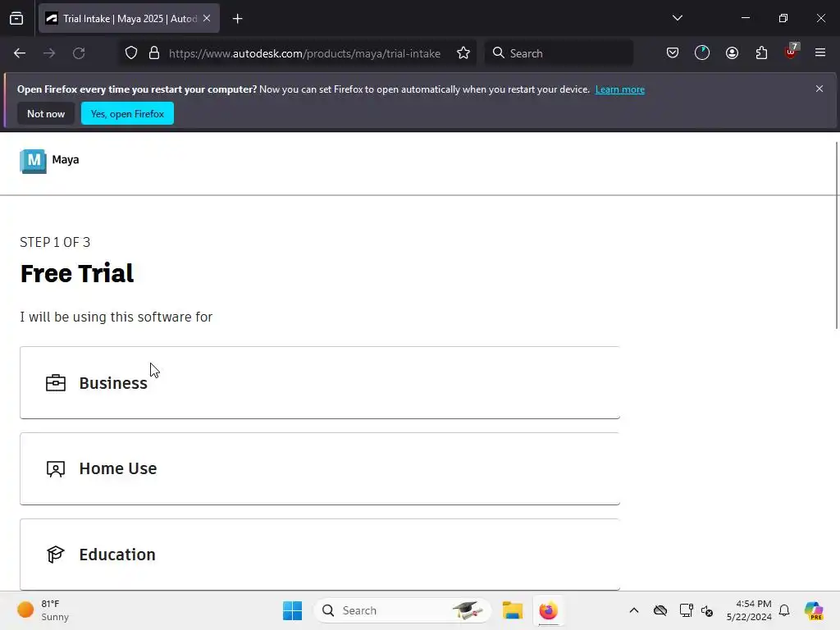Click the Learn more link in notification
Image resolution: width=840 pixels, height=630 pixels.
click(620, 89)
